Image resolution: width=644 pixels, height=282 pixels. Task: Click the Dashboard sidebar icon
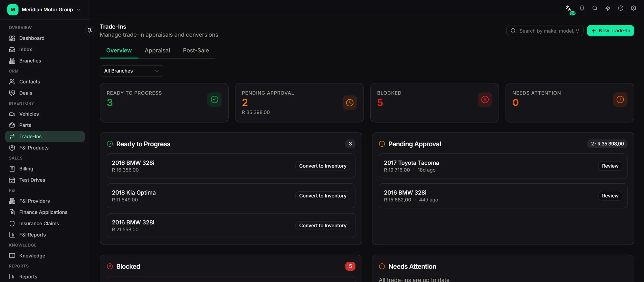pos(12,38)
